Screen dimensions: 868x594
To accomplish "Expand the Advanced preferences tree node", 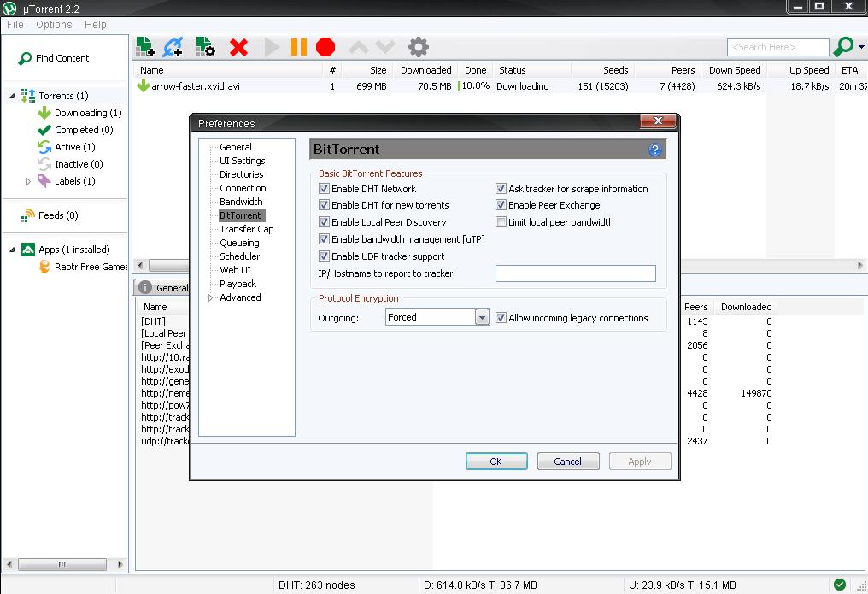I will point(211,298).
